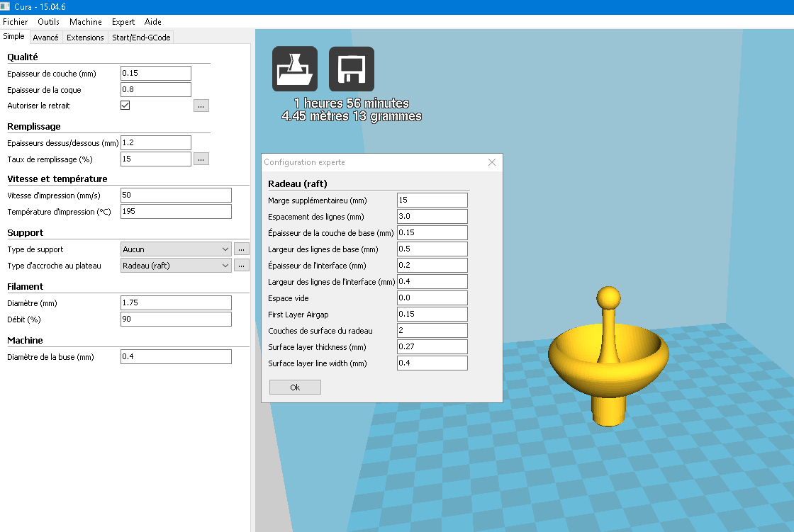Click the Vitesse d'impression field
This screenshot has width=794, height=532.
tap(176, 196)
